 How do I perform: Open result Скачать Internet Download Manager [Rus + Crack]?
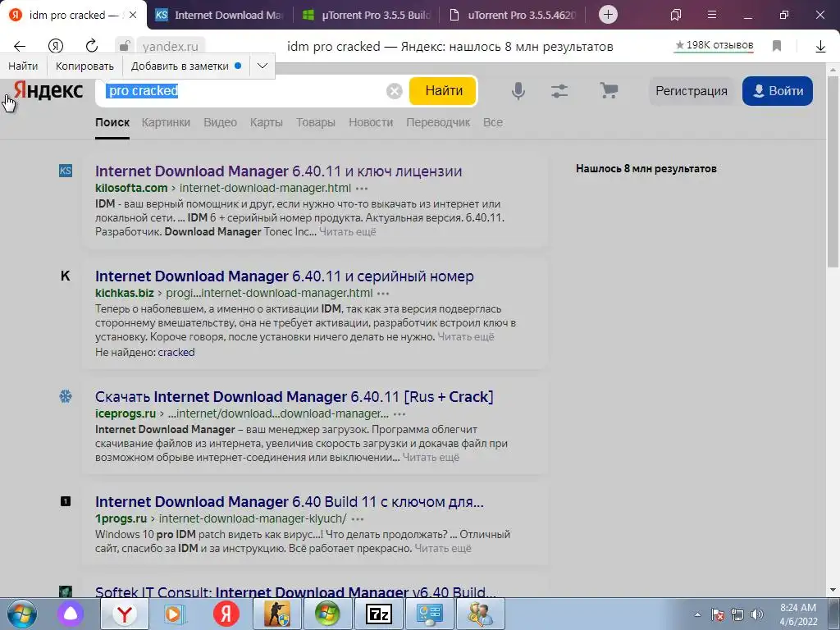point(294,397)
